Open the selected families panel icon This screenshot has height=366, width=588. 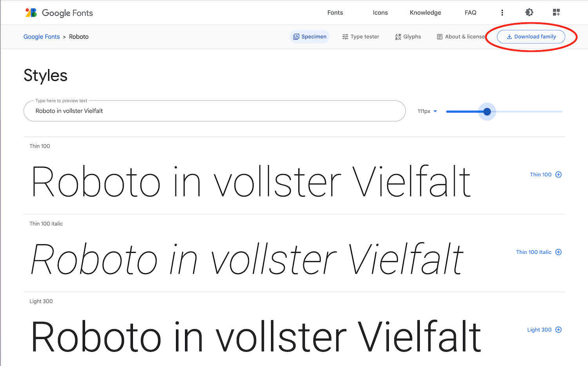pos(556,12)
